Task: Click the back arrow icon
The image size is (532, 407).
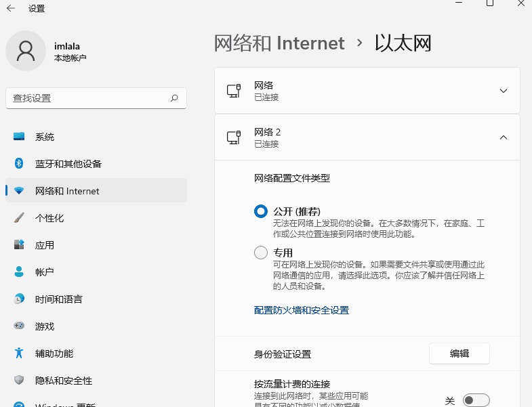Action: [11, 8]
